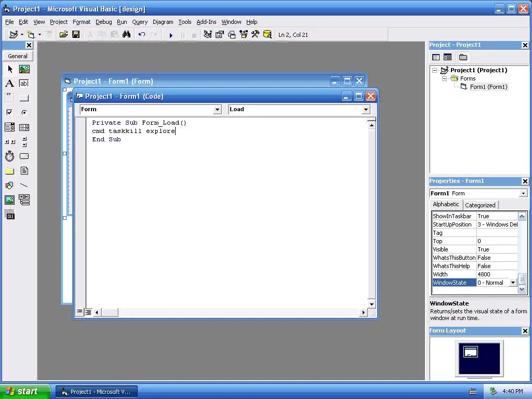Select the Label control tool
532x399 pixels.
pyautogui.click(x=10, y=84)
